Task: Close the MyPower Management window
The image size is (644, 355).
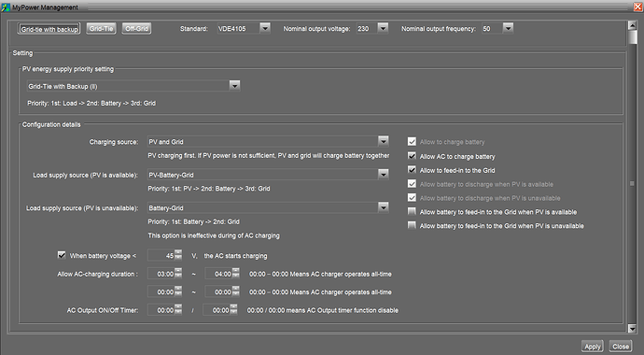Action: [x=638, y=7]
